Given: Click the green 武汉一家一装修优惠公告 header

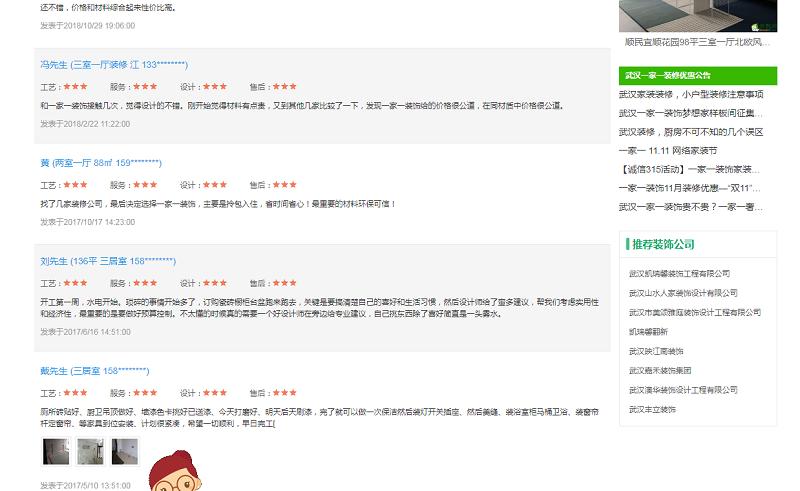Looking at the screenshot, I should coord(698,76).
